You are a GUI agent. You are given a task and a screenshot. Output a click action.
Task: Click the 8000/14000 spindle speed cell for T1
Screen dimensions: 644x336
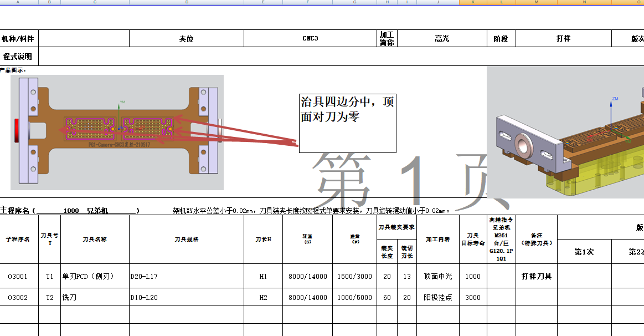(x=308, y=276)
